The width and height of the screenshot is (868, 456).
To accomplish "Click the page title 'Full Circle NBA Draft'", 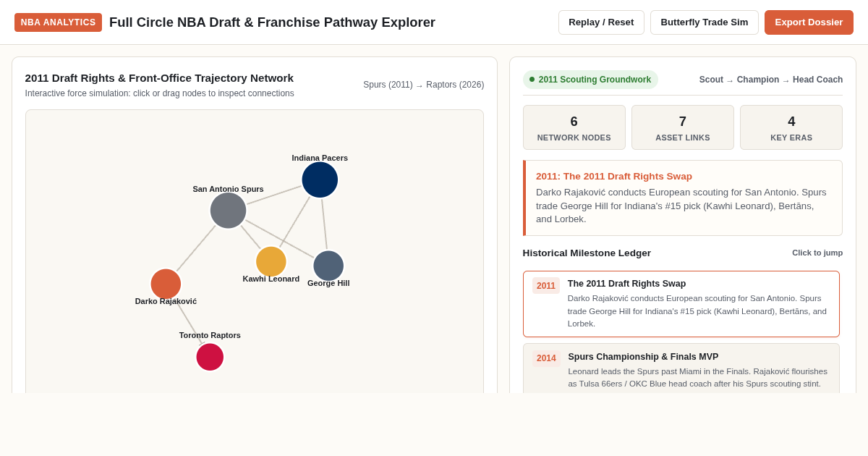I will coord(272,22).
